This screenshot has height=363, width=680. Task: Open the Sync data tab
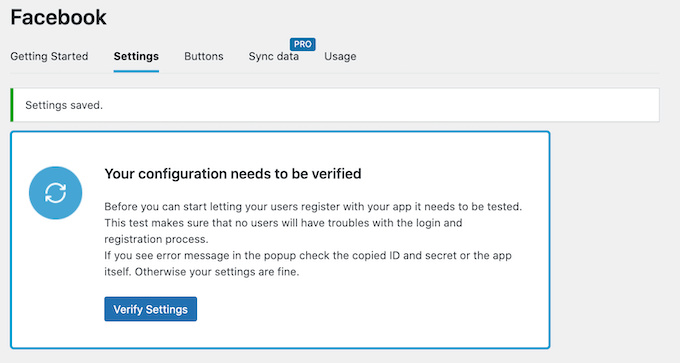coord(274,56)
